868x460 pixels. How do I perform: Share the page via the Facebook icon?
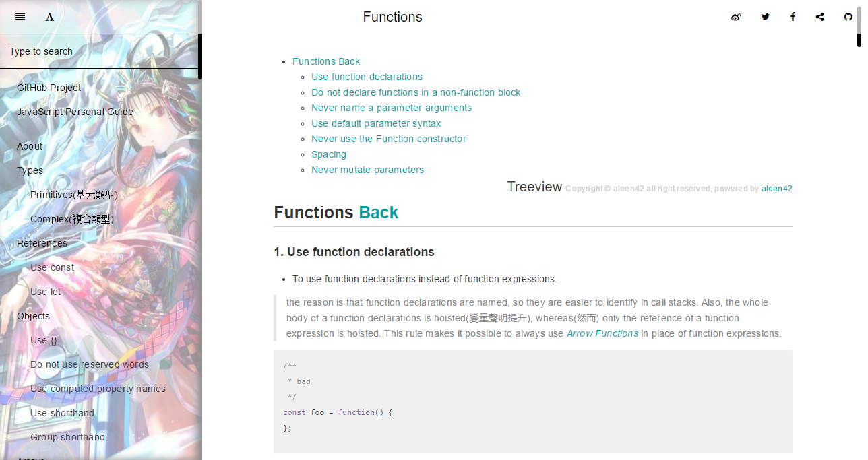pyautogui.click(x=793, y=17)
